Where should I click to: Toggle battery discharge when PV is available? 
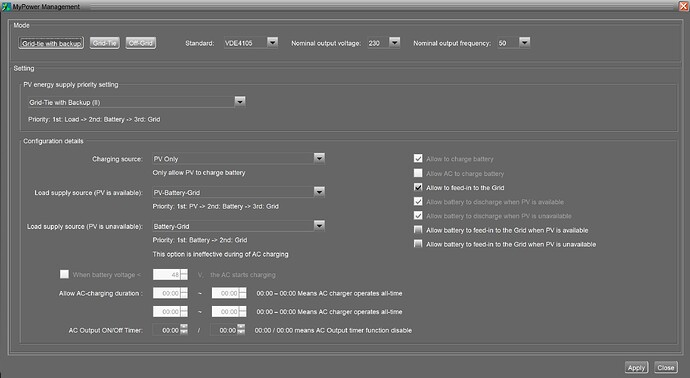click(x=418, y=202)
